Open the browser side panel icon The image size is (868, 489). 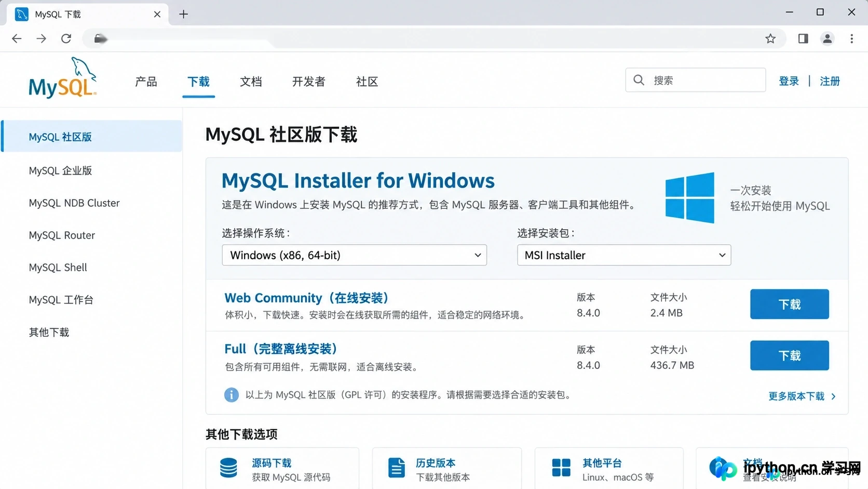tap(803, 38)
